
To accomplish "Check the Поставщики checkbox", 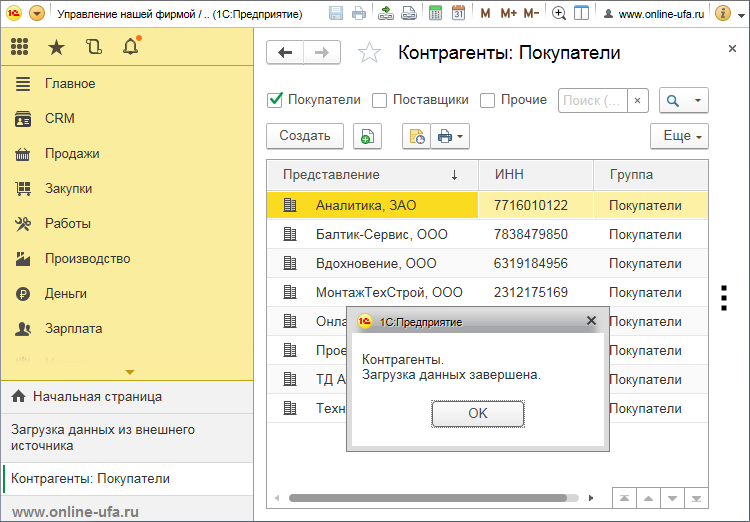I will (x=379, y=100).
